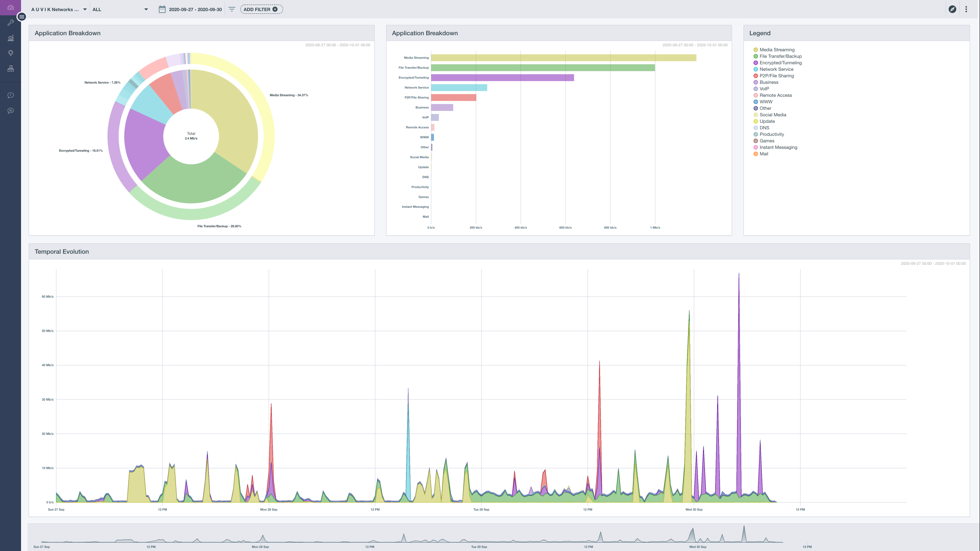Open the network topology sidebar icon
The image size is (980, 551).
click(x=11, y=68)
